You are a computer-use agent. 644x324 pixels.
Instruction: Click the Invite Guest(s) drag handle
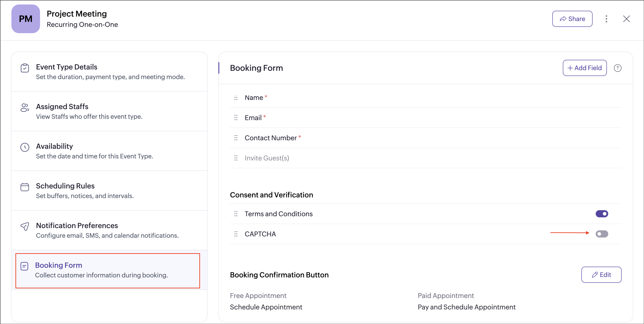(x=236, y=158)
